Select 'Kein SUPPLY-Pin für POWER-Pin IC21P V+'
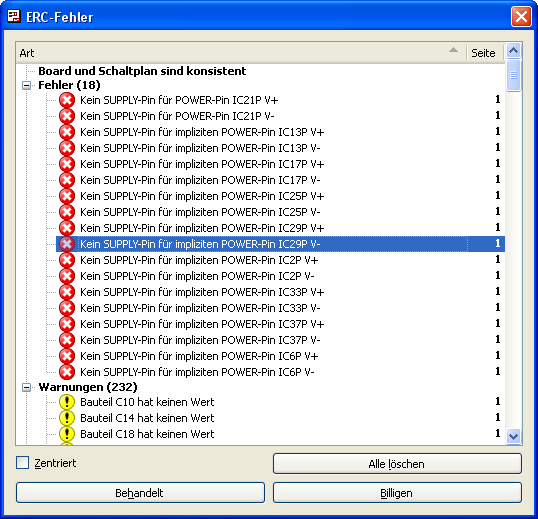The height and width of the screenshot is (519, 538). 179,100
